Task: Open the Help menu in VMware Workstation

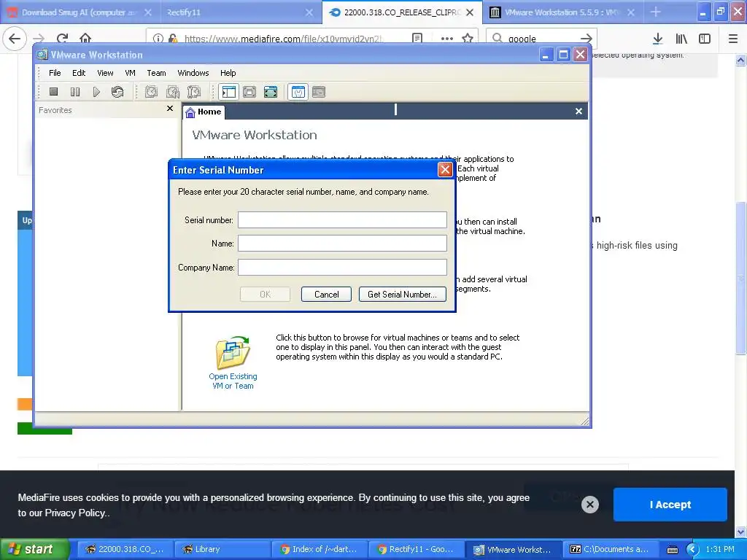Action: tap(228, 73)
